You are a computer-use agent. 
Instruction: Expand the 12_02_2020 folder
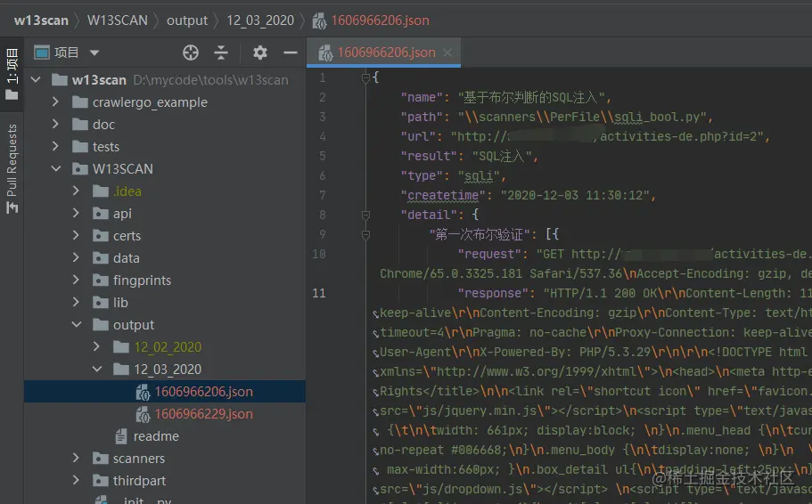click(x=96, y=346)
